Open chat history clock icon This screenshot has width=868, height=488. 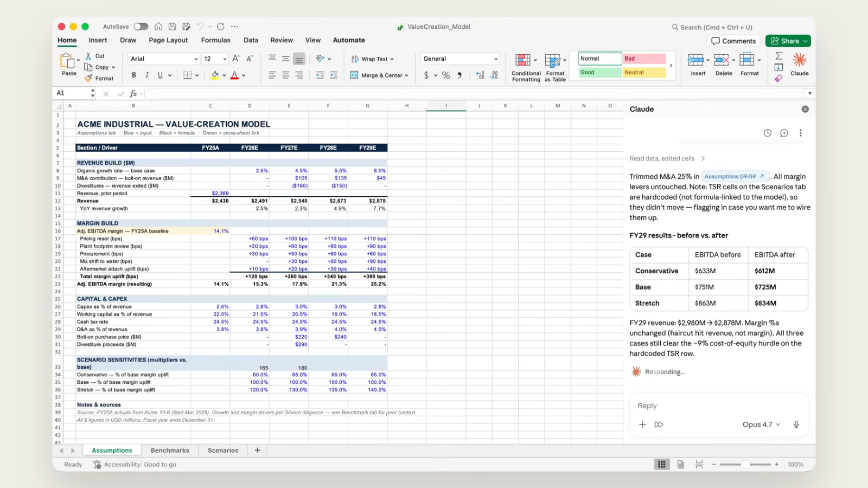[768, 133]
